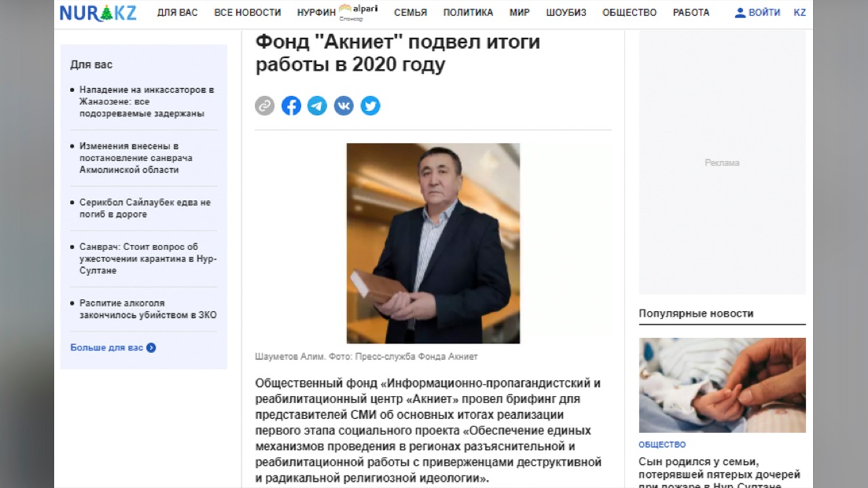868x488 pixels.
Task: Open the Нурфин Alpari sponsored section
Action: pyautogui.click(x=337, y=12)
